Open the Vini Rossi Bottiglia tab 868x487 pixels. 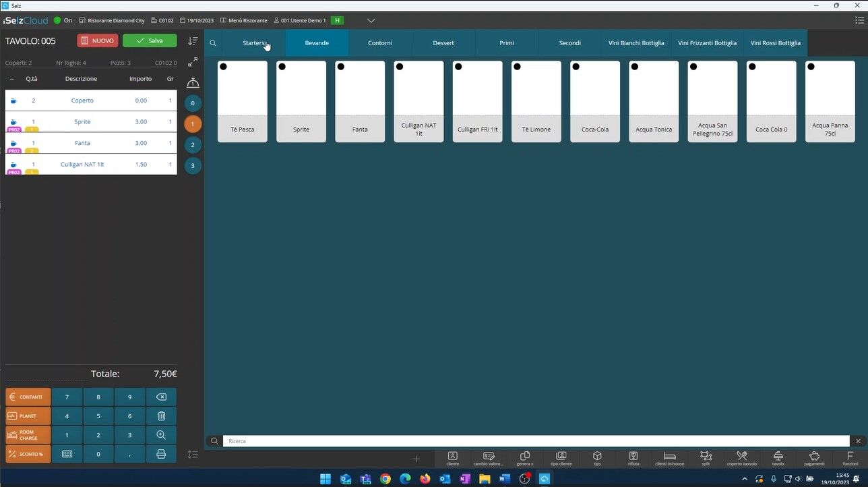(x=775, y=43)
